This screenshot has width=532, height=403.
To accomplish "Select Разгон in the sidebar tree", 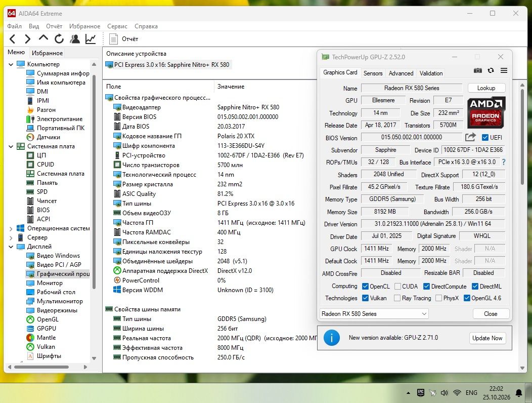I will [46, 110].
